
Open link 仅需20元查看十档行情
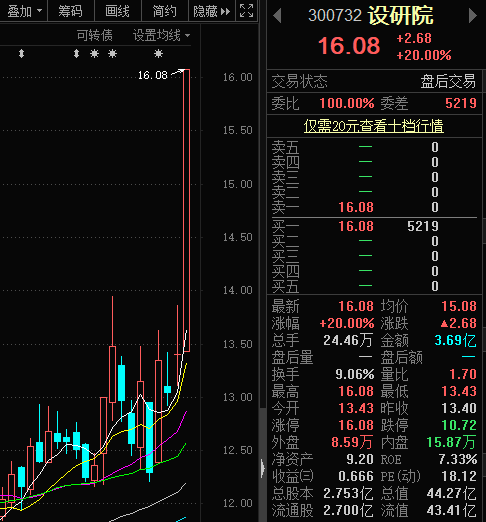click(373, 126)
